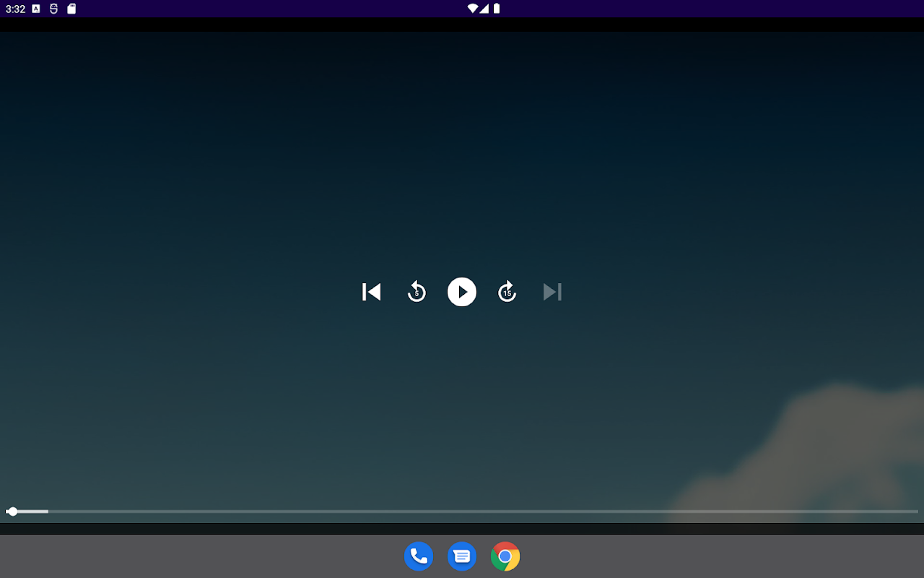Tap the Wi-Fi status icon
This screenshot has width=924, height=578.
point(473,9)
